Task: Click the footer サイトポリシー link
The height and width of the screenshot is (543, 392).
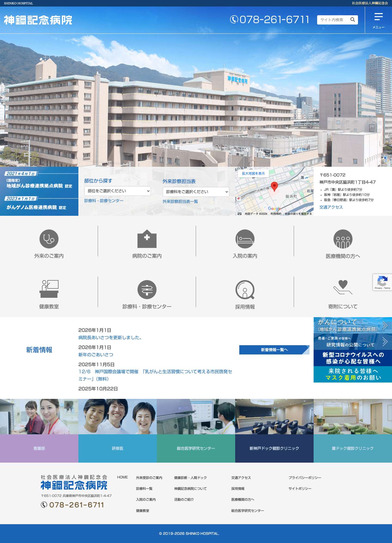Action: (x=300, y=489)
